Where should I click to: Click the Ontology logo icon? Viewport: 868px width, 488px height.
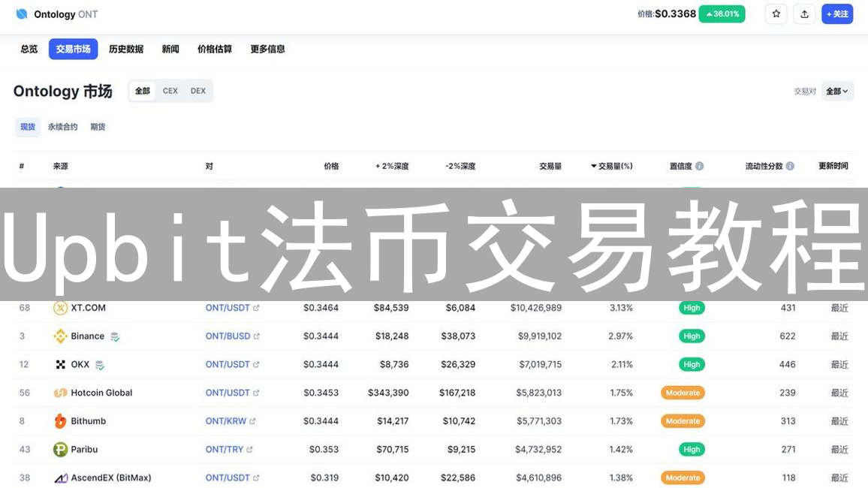22,14
